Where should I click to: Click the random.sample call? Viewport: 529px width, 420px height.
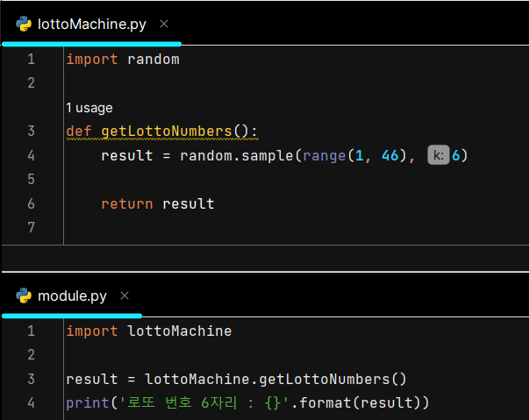(x=236, y=155)
